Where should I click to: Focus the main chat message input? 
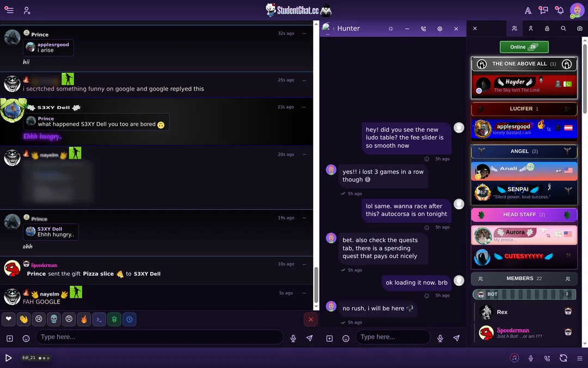(160, 337)
